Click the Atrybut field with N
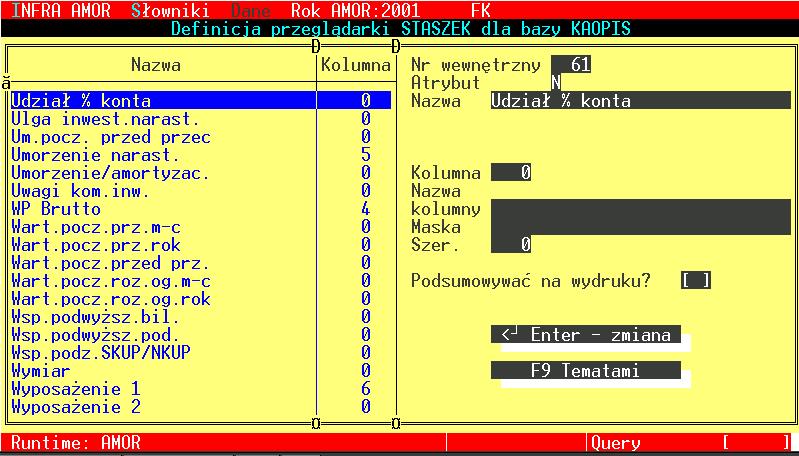Screen dimensions: 799x456 pos(556,83)
